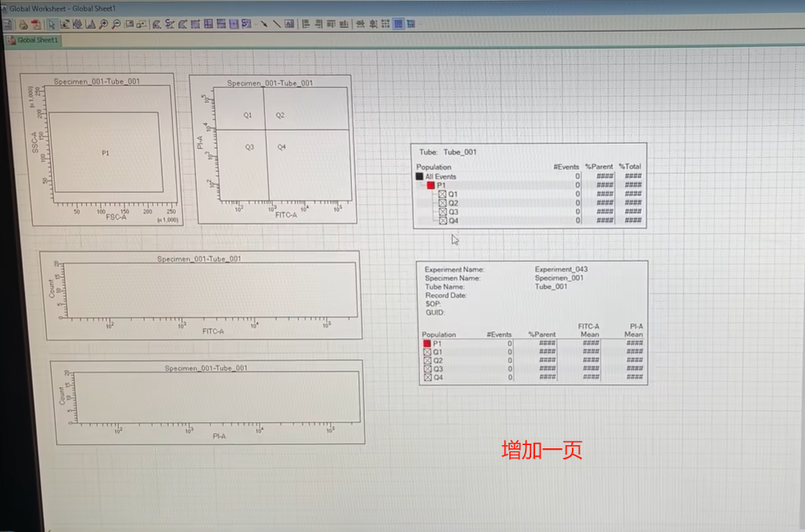805x532 pixels.
Task: Click the Print icon in the toolbar
Action: pyautogui.click(x=23, y=24)
